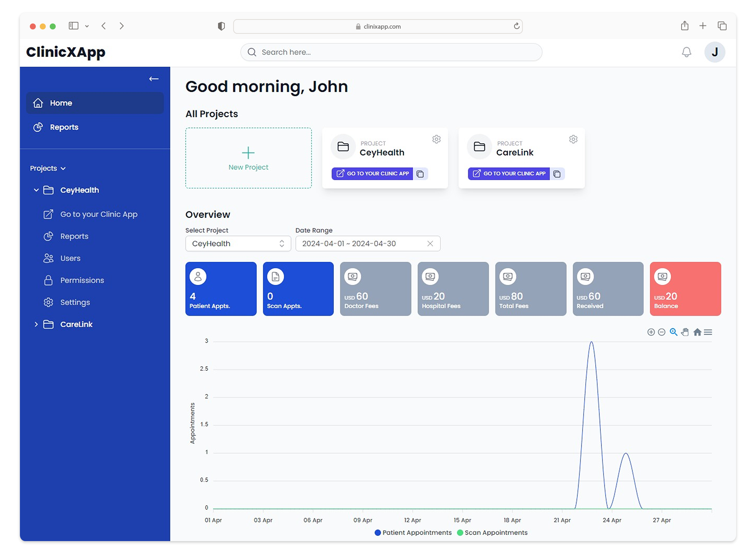
Task: Copy the CareLink clinic app link icon
Action: pyautogui.click(x=557, y=173)
